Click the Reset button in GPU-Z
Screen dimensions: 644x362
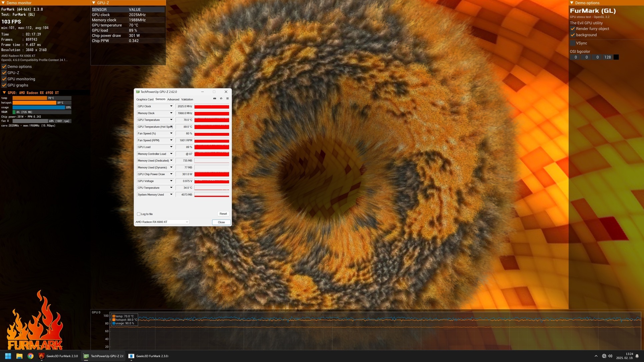(x=223, y=214)
